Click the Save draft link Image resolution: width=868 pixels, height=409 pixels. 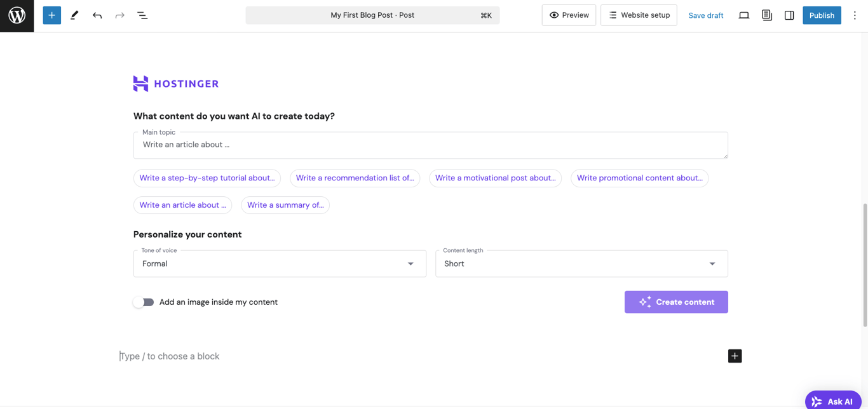(705, 15)
